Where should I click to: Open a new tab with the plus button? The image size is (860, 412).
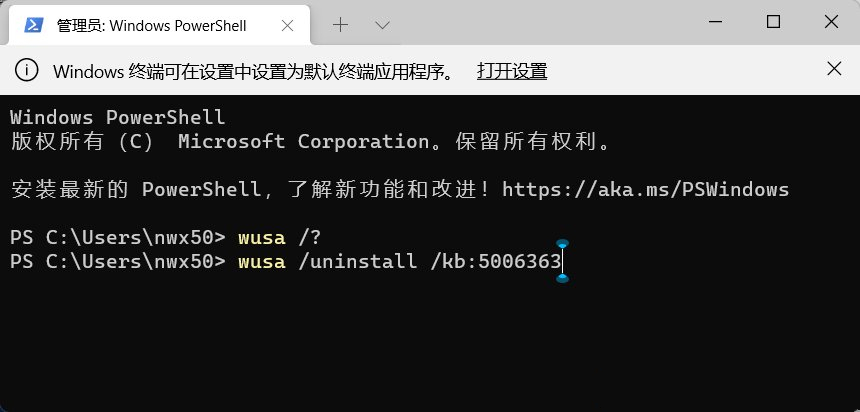(x=340, y=23)
